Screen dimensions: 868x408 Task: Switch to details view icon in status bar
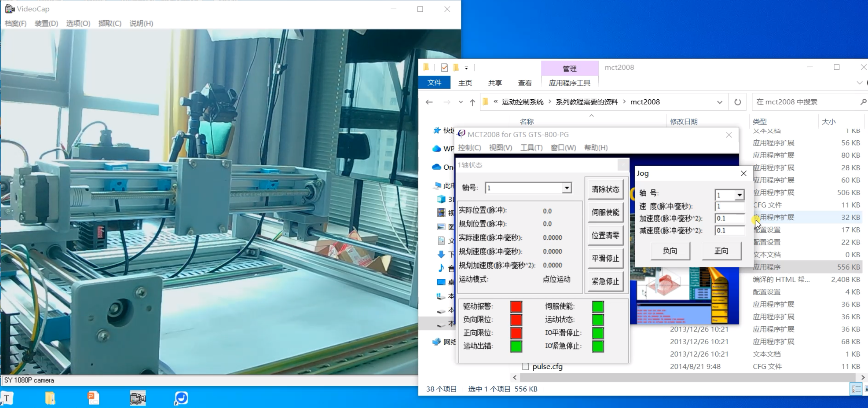click(x=856, y=389)
